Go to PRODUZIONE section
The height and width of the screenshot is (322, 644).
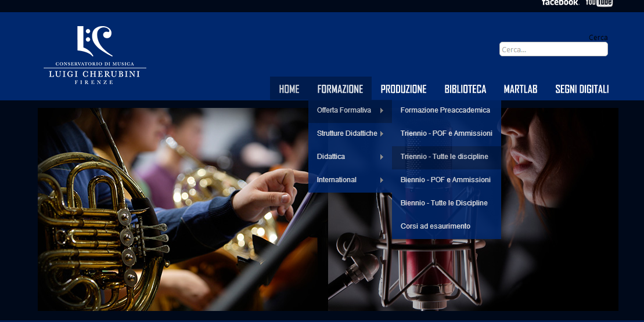click(x=404, y=89)
